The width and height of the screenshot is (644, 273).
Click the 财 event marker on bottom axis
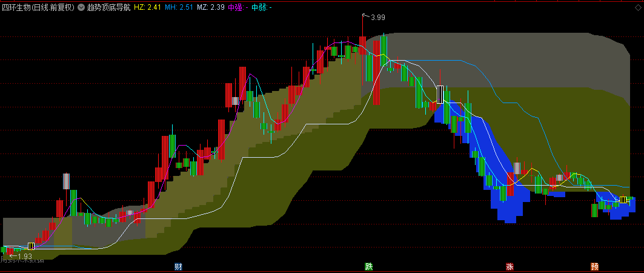[178, 267]
